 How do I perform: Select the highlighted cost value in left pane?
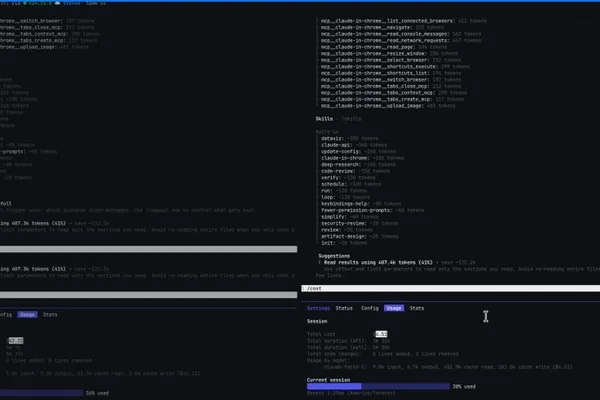point(16,341)
